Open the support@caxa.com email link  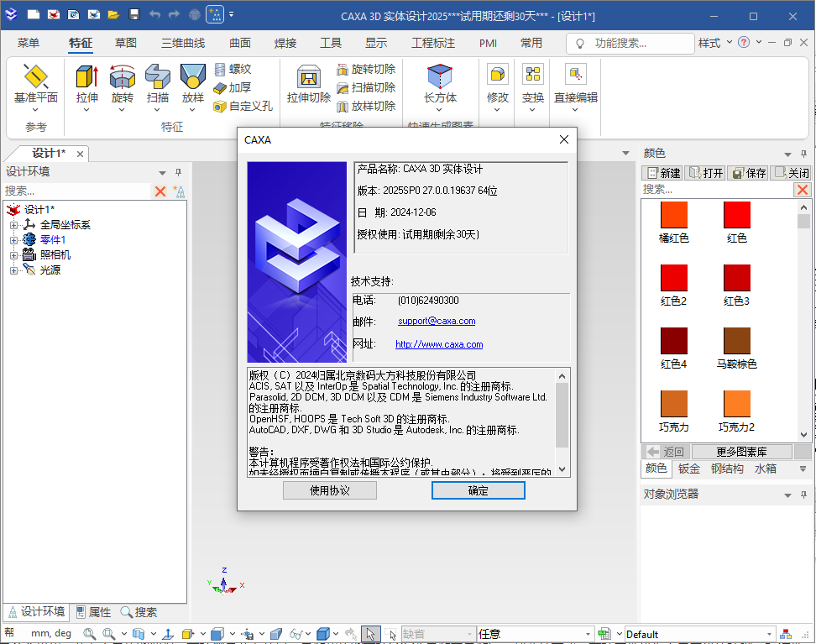tap(437, 322)
